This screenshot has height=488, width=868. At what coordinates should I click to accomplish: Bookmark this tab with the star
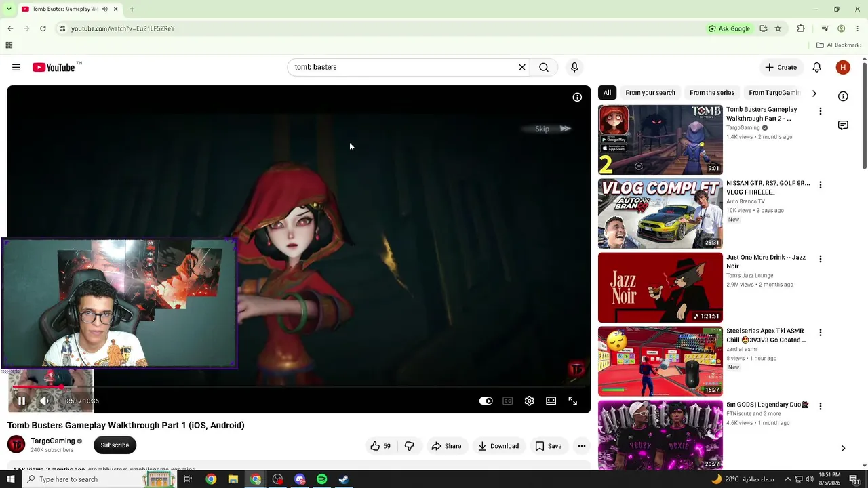coord(778,28)
